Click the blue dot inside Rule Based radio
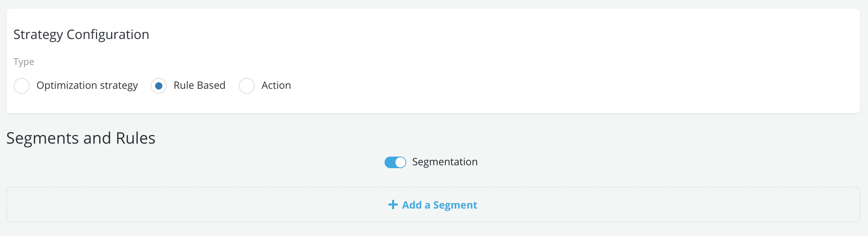The image size is (868, 236). [x=159, y=86]
